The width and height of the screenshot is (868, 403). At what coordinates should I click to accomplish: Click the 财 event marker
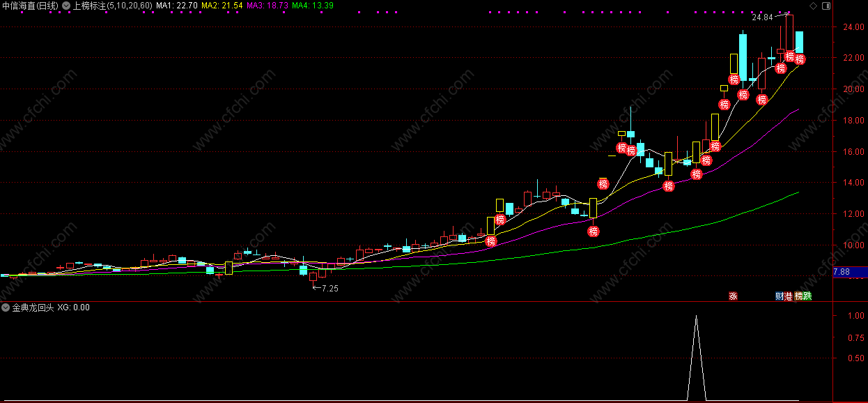coord(780,296)
